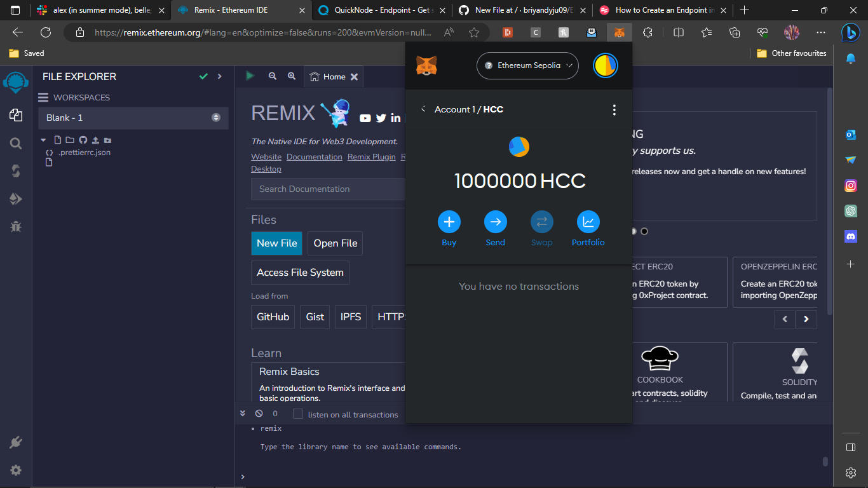Open Search in files sidebar icon
This screenshot has height=488, width=868.
(16, 144)
